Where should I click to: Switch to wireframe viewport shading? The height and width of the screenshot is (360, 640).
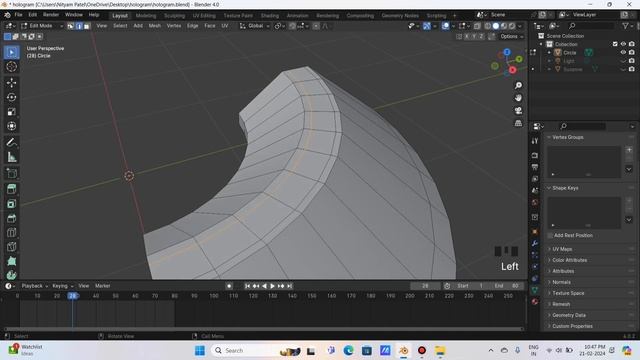[x=488, y=26]
